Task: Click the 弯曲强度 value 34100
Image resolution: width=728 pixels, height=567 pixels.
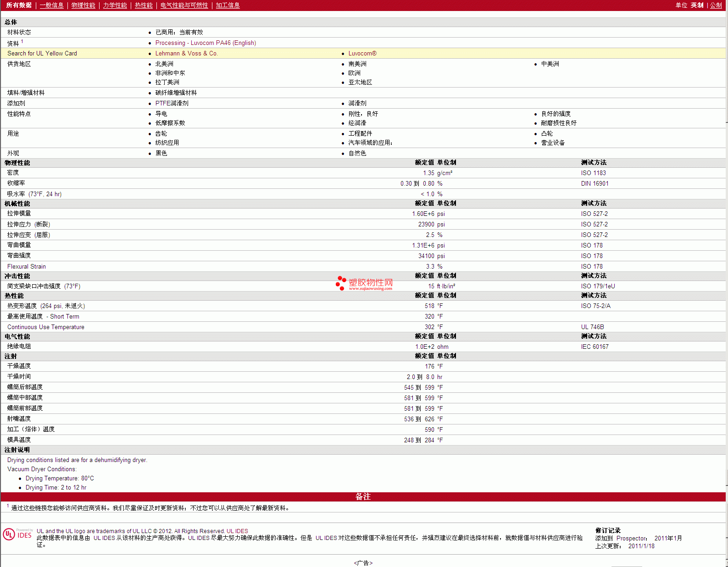Action: pos(426,256)
